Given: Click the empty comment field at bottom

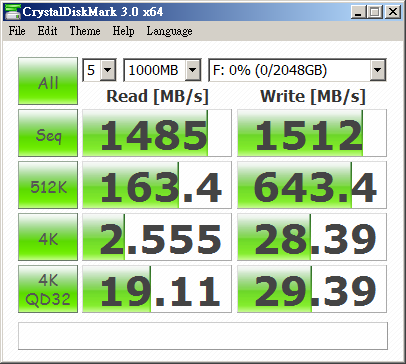Looking at the screenshot, I should point(203,336).
